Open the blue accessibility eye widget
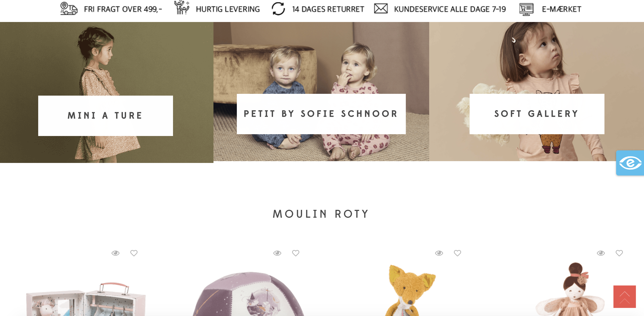The width and height of the screenshot is (644, 316). (x=630, y=163)
